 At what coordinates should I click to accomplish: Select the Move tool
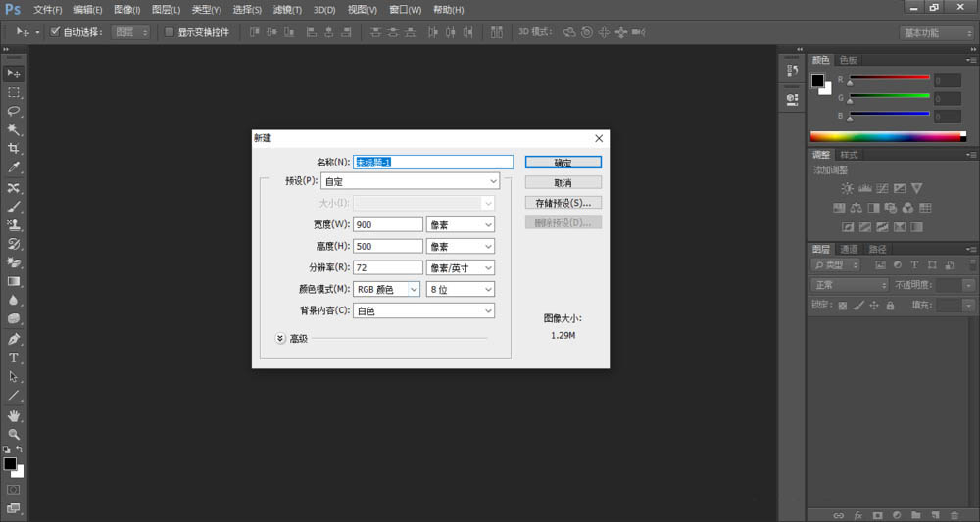14,73
